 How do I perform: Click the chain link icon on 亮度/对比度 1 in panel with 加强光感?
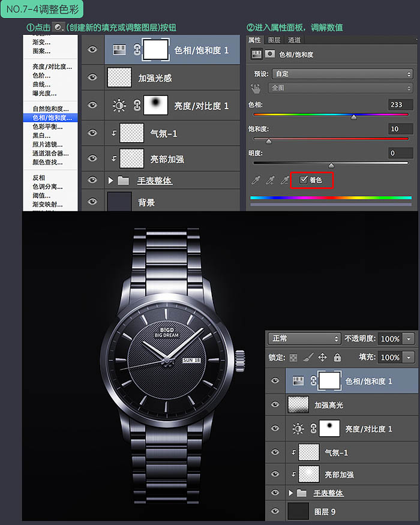[137, 106]
